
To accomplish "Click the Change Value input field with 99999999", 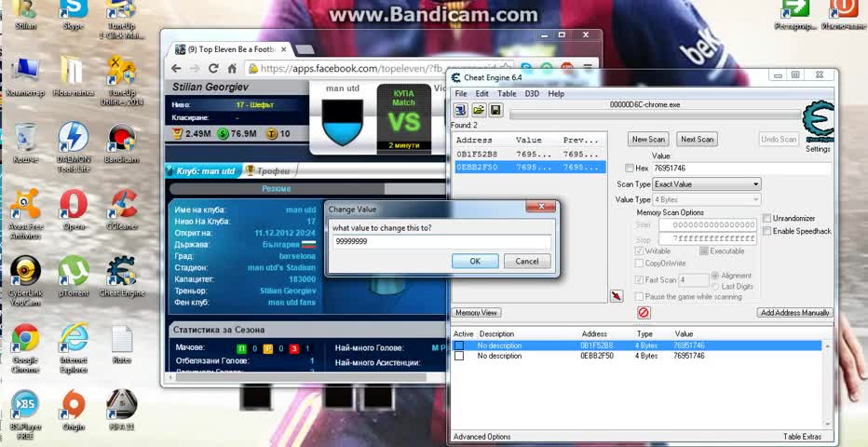I will (x=441, y=242).
